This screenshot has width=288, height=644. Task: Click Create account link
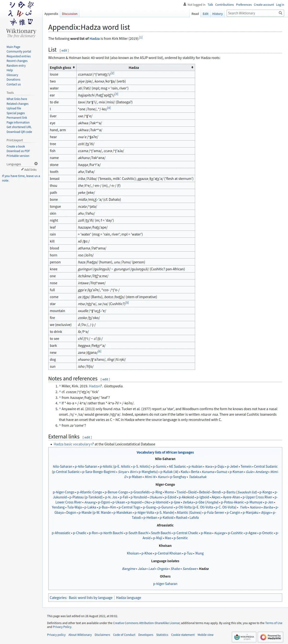[264, 5]
